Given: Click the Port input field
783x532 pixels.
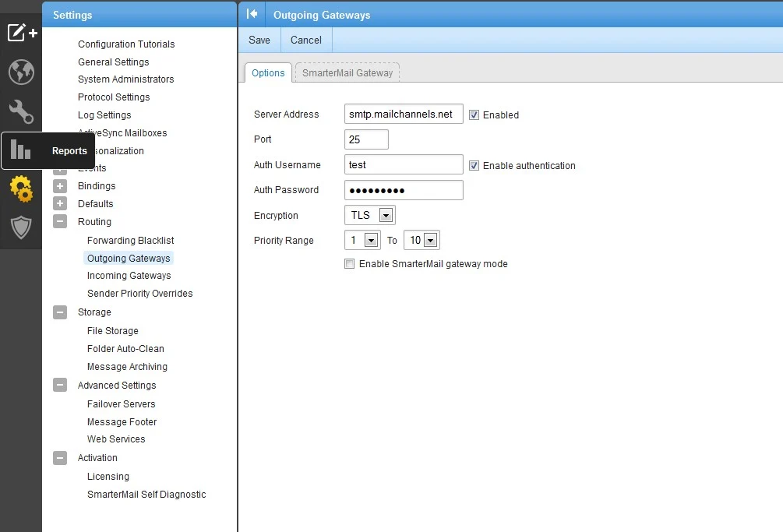Looking at the screenshot, I should click(366, 139).
